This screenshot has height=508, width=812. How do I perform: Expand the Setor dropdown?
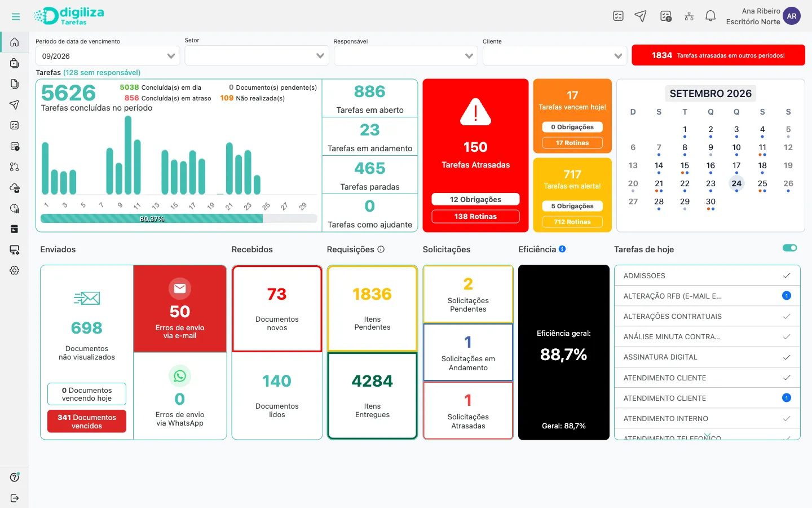257,55
